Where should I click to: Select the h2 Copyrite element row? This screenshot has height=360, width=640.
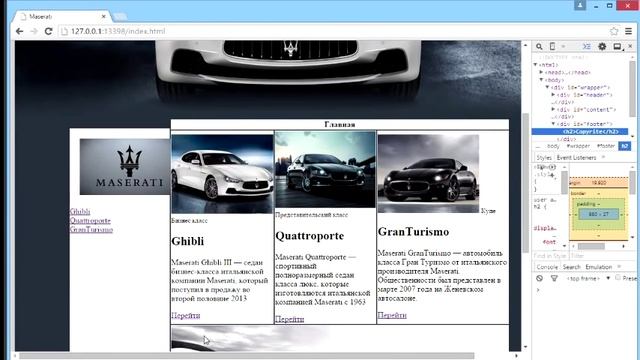click(580, 131)
